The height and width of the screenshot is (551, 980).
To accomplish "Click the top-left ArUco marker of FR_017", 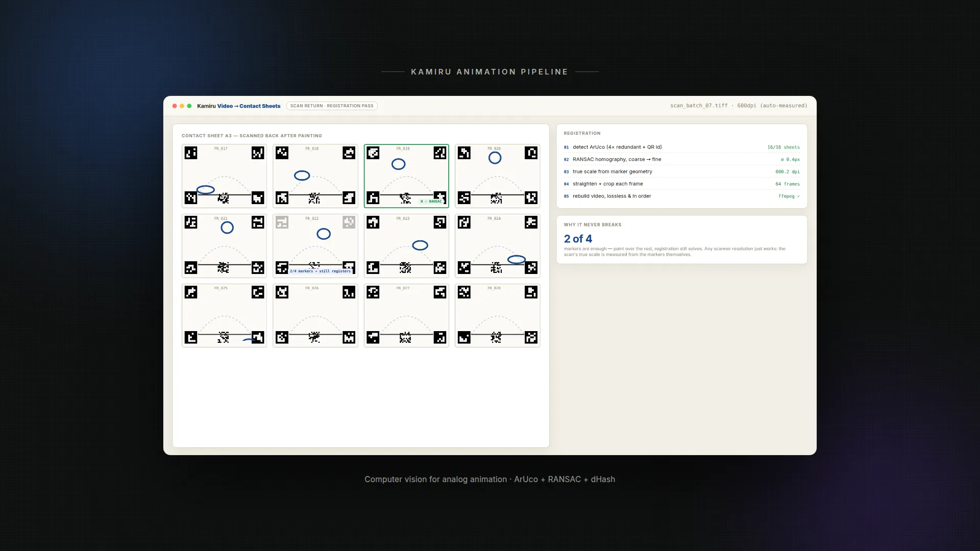I will (191, 153).
